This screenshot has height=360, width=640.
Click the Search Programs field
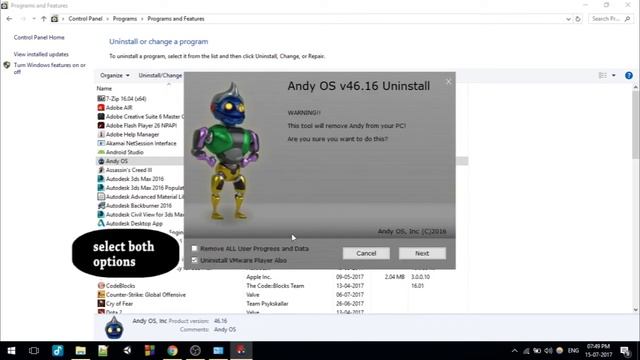tap(611, 19)
